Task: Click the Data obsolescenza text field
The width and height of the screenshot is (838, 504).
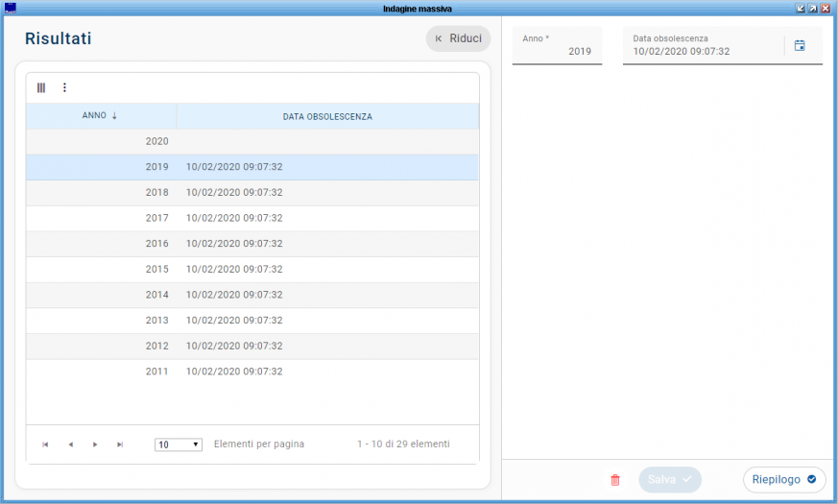Action: (701, 51)
